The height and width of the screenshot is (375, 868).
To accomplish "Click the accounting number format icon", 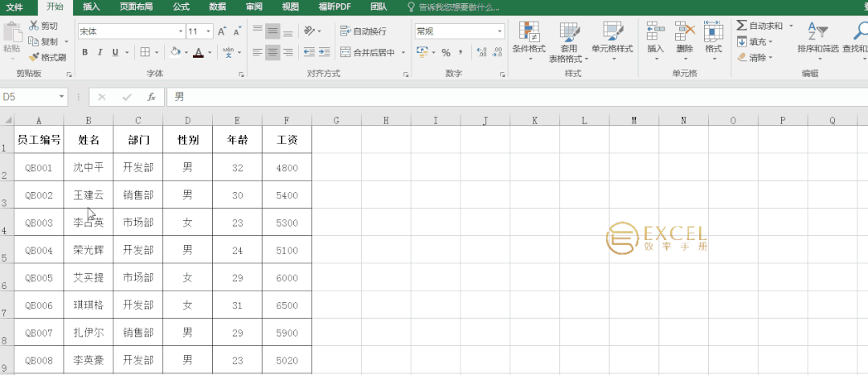I will pos(423,52).
